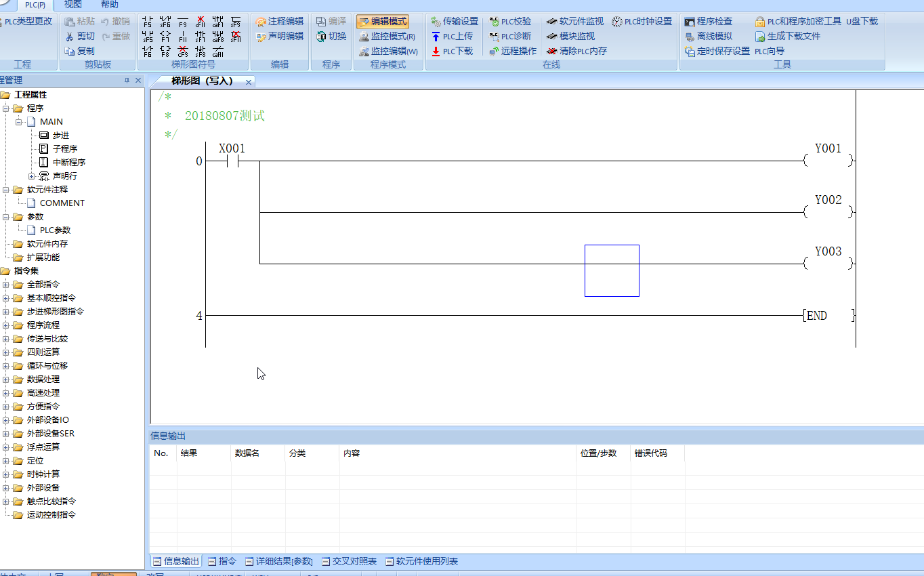Select the X001 contact in ladder
Viewport: 924px width, 576px height.
[232, 161]
